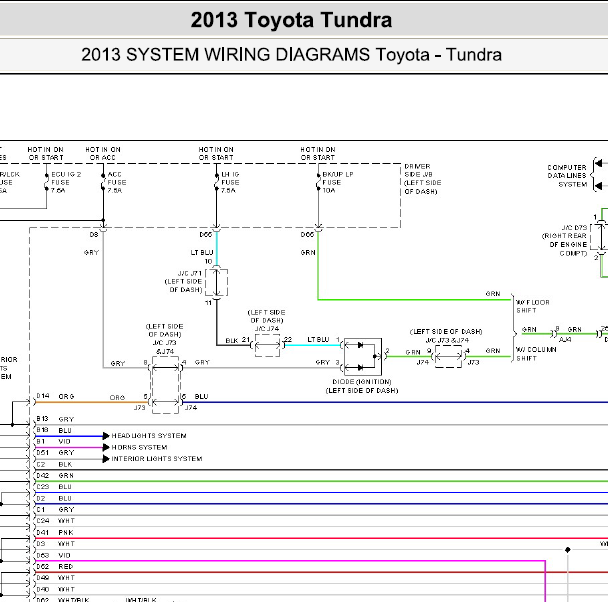The image size is (608, 602).
Task: Click the 'J/C J71' junction connector label
Action: click(183, 281)
